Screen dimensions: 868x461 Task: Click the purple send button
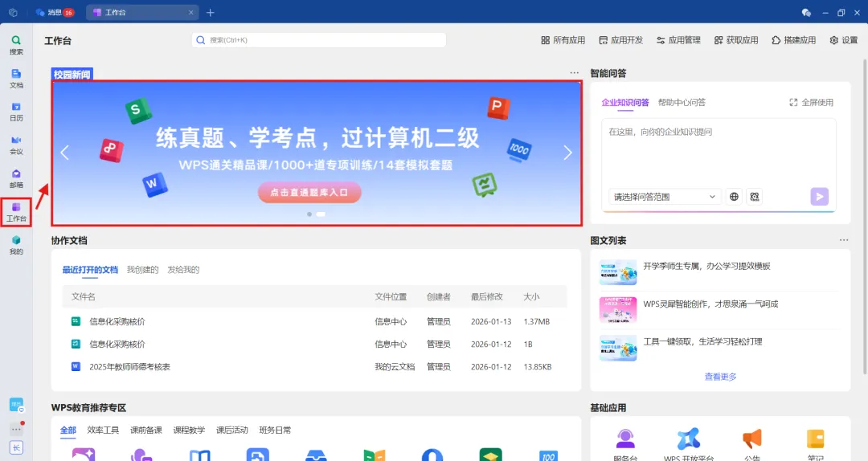click(x=819, y=197)
